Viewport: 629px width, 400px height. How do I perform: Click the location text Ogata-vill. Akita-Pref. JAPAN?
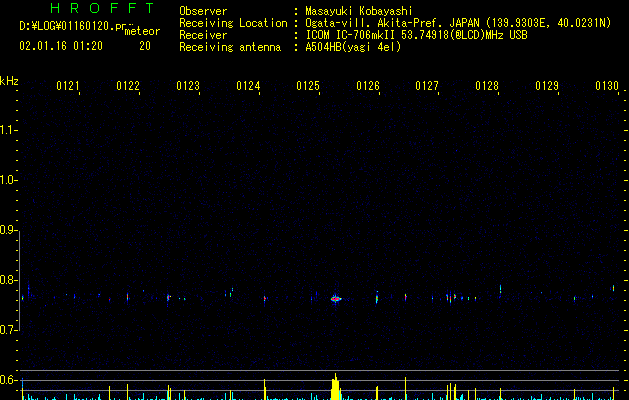(x=392, y=23)
